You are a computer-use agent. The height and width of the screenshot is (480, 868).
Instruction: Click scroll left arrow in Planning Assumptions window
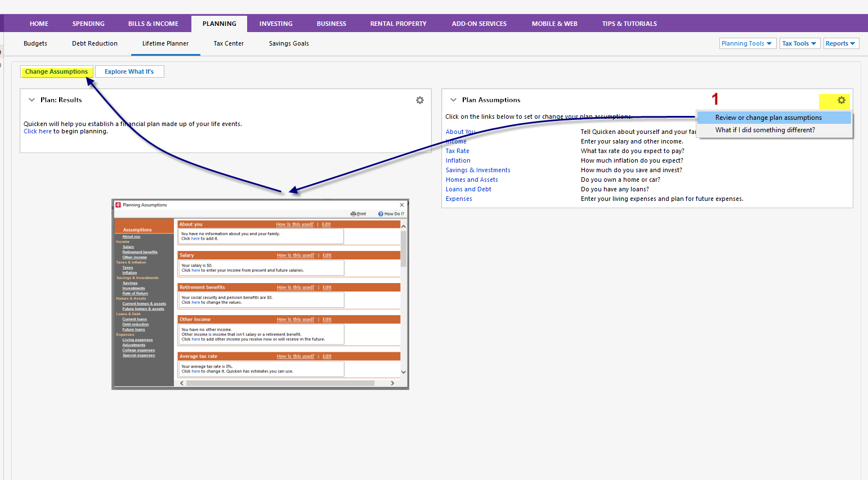(x=182, y=383)
